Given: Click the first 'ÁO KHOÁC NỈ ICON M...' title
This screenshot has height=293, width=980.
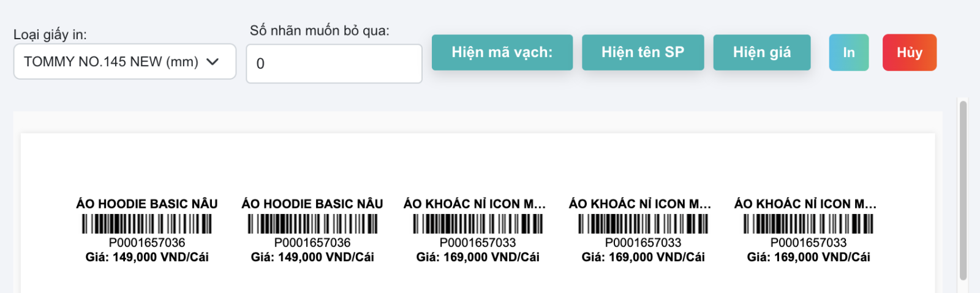Looking at the screenshot, I should [x=475, y=204].
